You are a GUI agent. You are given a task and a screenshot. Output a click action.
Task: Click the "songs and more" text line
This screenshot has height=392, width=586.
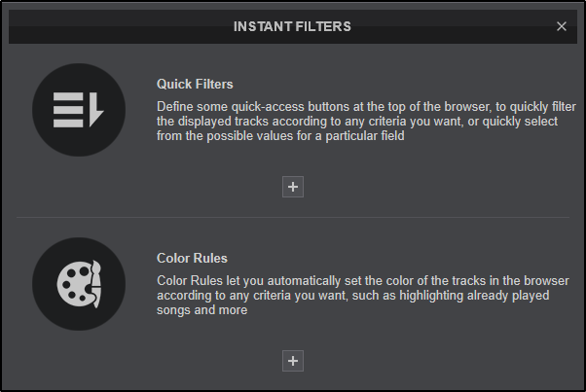coord(201,311)
